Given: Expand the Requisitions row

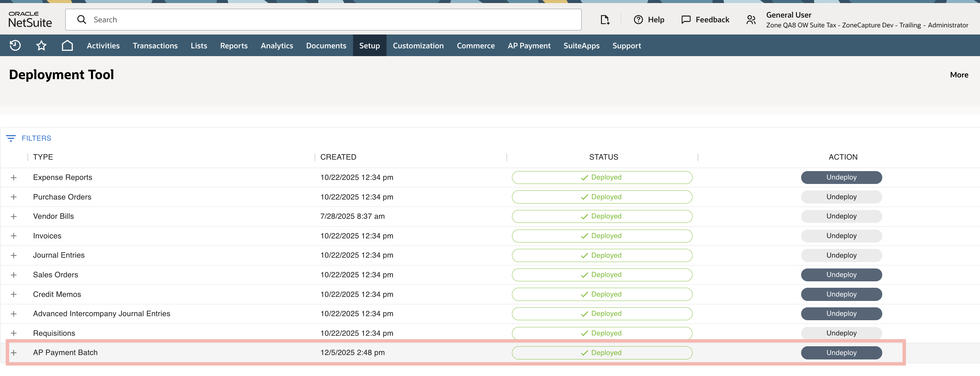Looking at the screenshot, I should (x=14, y=333).
